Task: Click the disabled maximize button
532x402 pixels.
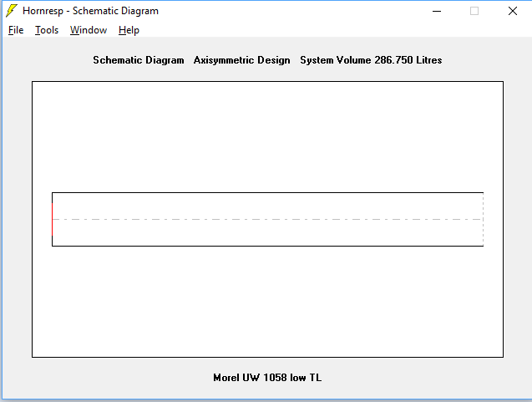Action: tap(474, 11)
